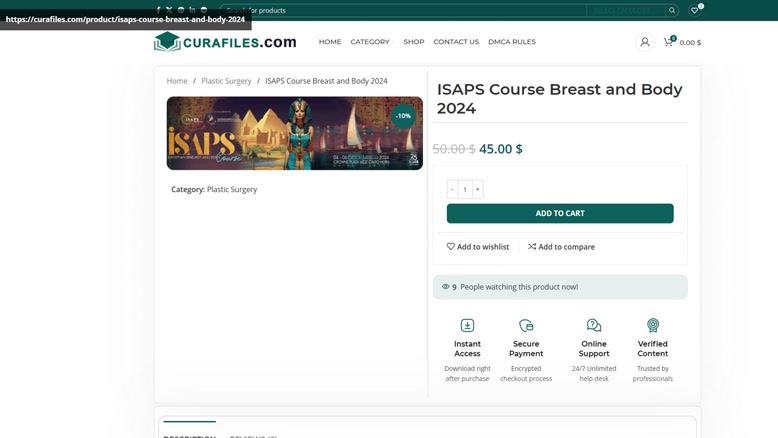Viewport: 778px width, 438px height.
Task: Open the DMCA RULES page
Action: point(512,42)
